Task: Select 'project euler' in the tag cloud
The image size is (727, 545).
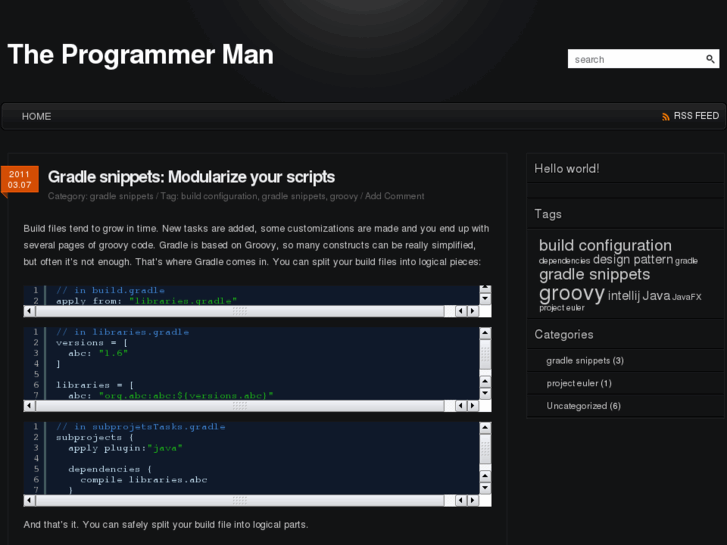Action: click(x=561, y=308)
